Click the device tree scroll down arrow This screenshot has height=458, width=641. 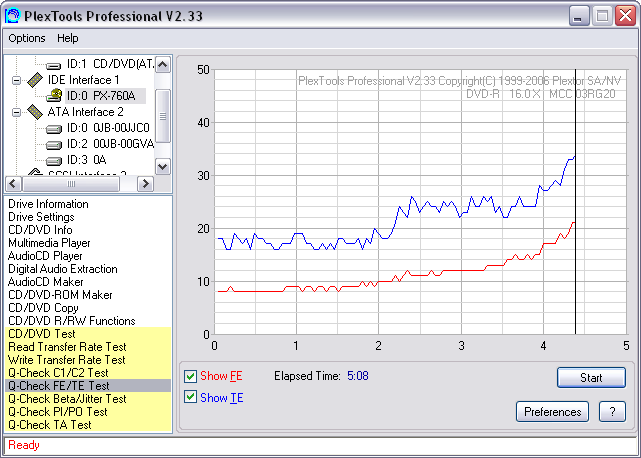click(x=163, y=166)
